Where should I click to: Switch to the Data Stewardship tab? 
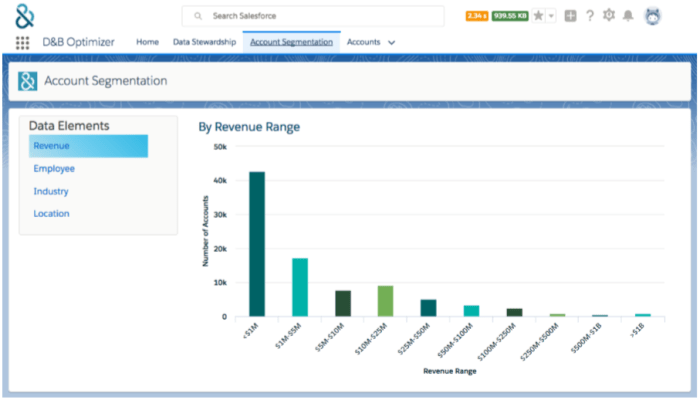click(204, 42)
